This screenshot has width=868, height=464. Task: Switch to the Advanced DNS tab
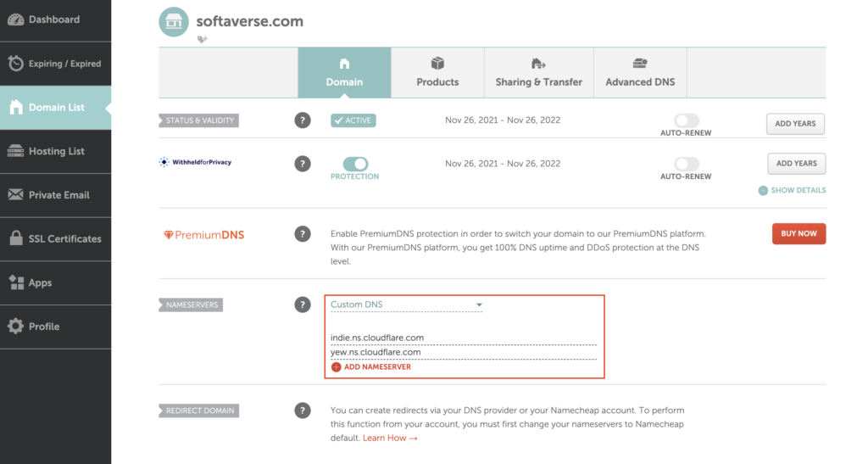point(640,72)
